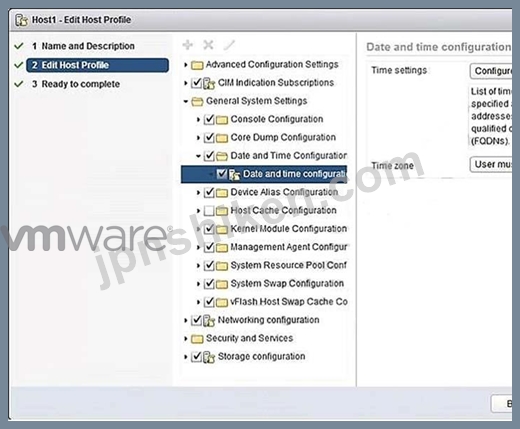Screen dimensions: 520x429
Task: Click the Storage configuration profile icon
Action: 209,357
